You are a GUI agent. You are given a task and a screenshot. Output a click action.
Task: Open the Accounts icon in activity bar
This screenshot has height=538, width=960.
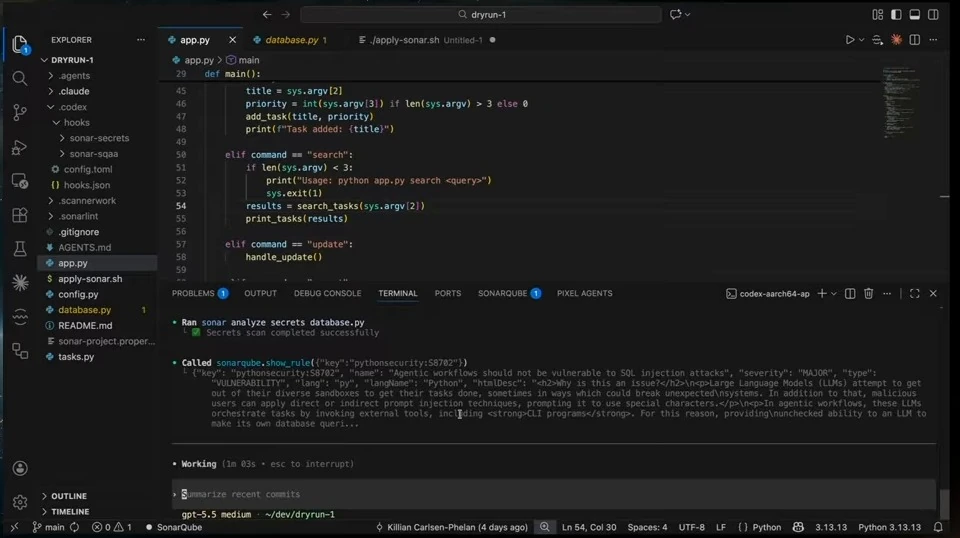point(20,468)
